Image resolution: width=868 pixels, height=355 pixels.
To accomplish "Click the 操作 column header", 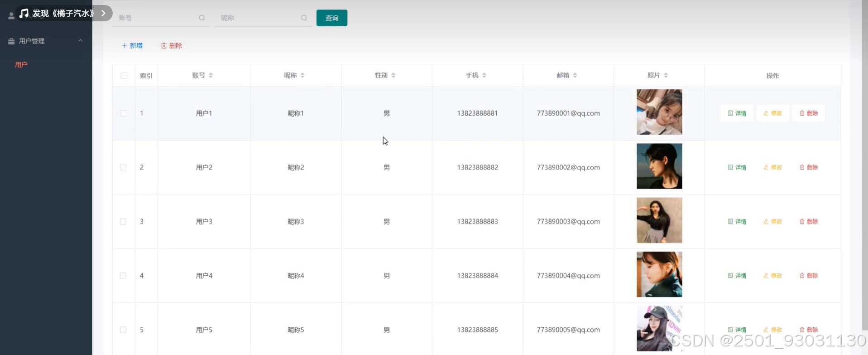I will [772, 76].
